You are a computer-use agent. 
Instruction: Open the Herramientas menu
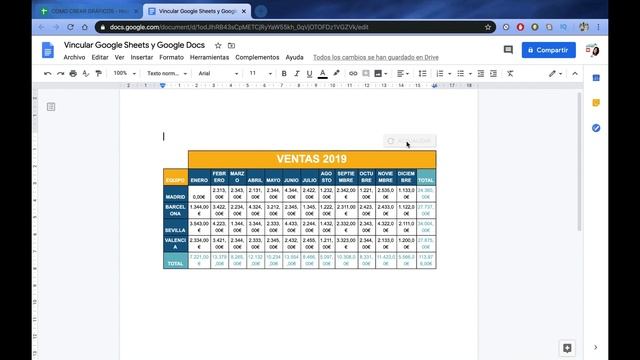[x=209, y=58]
